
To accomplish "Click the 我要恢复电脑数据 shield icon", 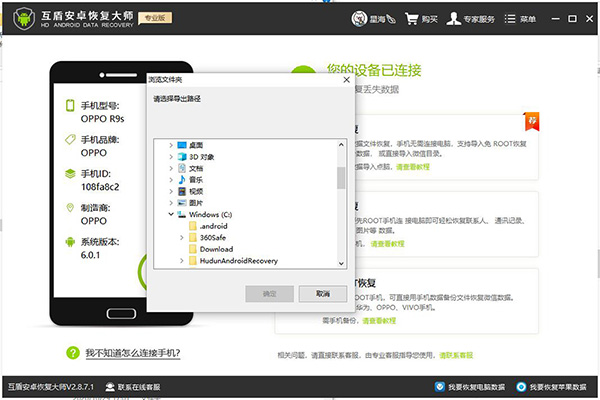I will pos(440,387).
